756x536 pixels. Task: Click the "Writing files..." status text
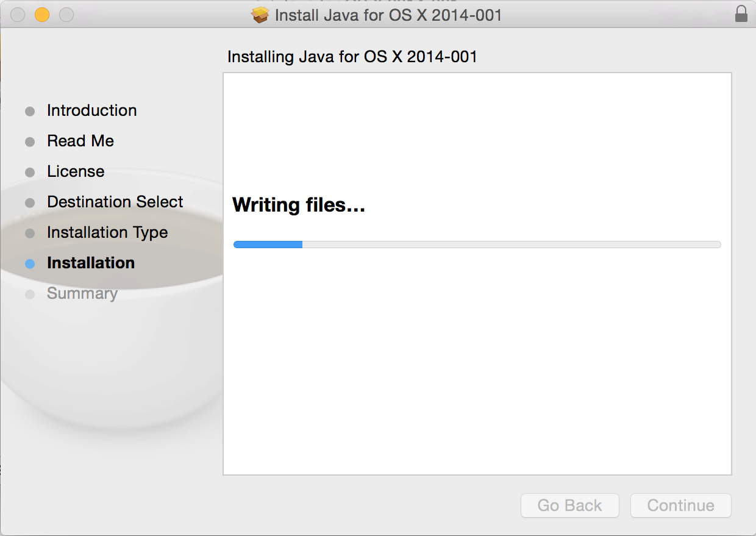299,205
